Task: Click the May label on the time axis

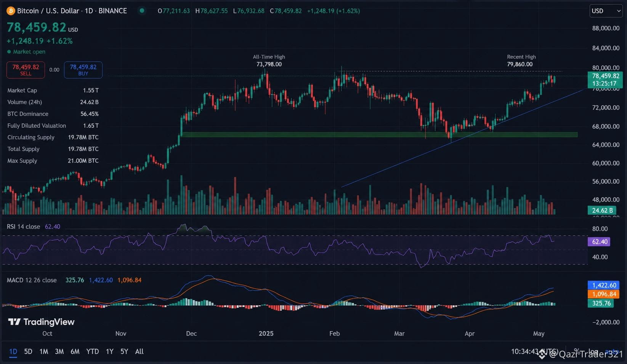Action: click(539, 334)
